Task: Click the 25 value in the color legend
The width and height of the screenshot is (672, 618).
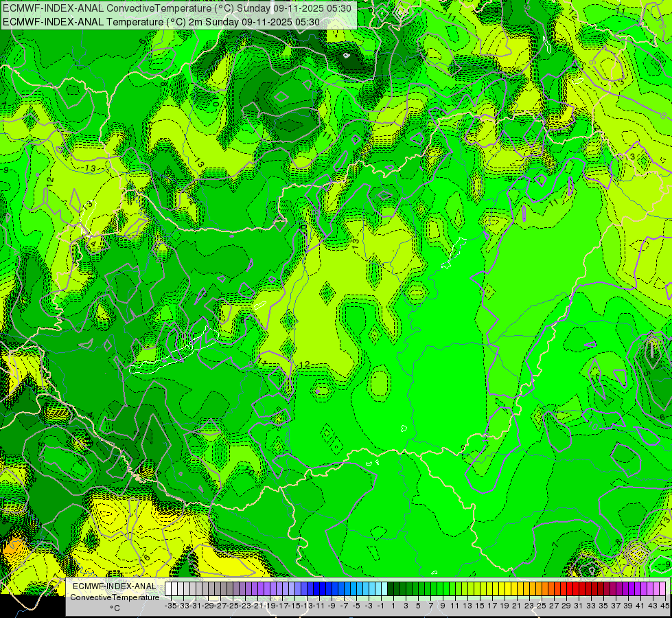Action: (x=542, y=606)
